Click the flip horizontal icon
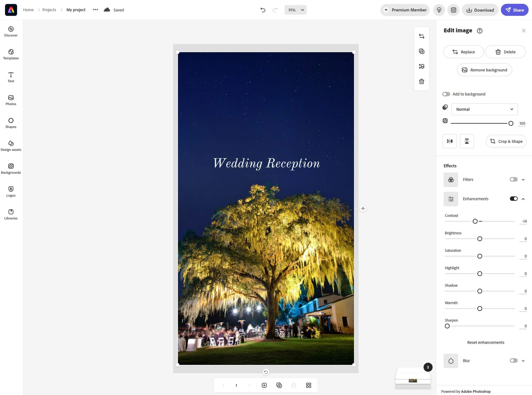Image resolution: width=532 pixels, height=395 pixels. click(x=449, y=141)
